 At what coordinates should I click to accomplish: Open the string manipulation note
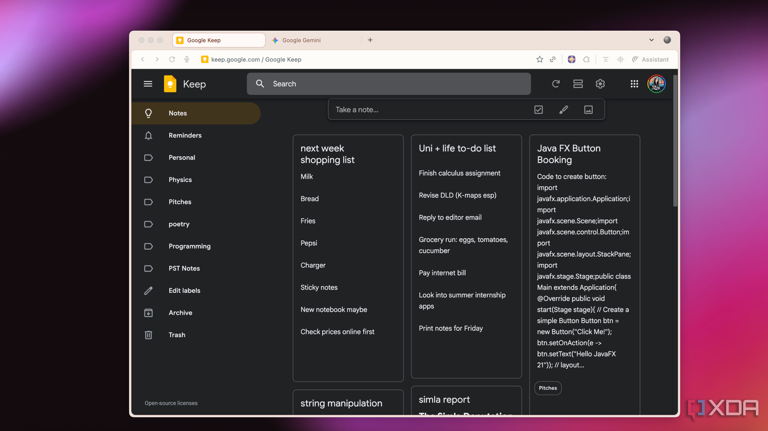(348, 403)
